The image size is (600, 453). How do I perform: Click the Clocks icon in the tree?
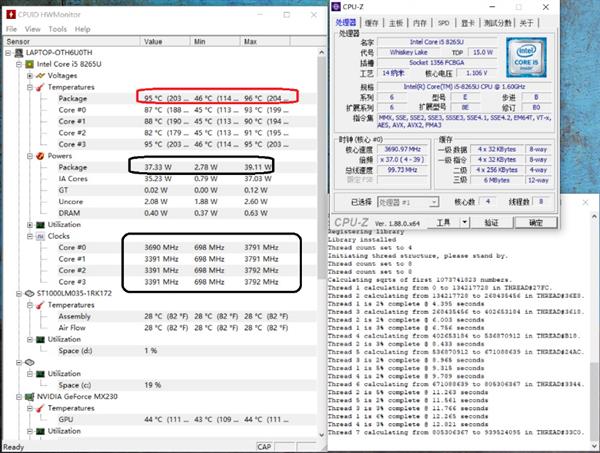[x=40, y=236]
